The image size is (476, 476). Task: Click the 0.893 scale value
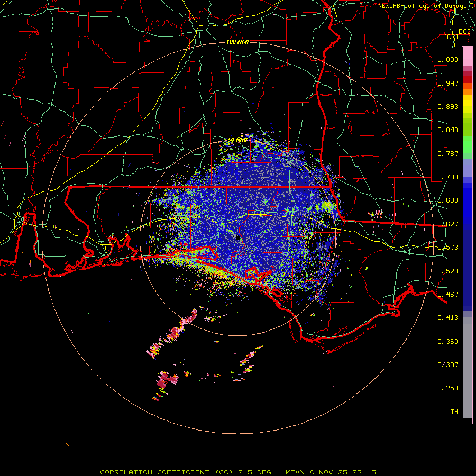(448, 106)
